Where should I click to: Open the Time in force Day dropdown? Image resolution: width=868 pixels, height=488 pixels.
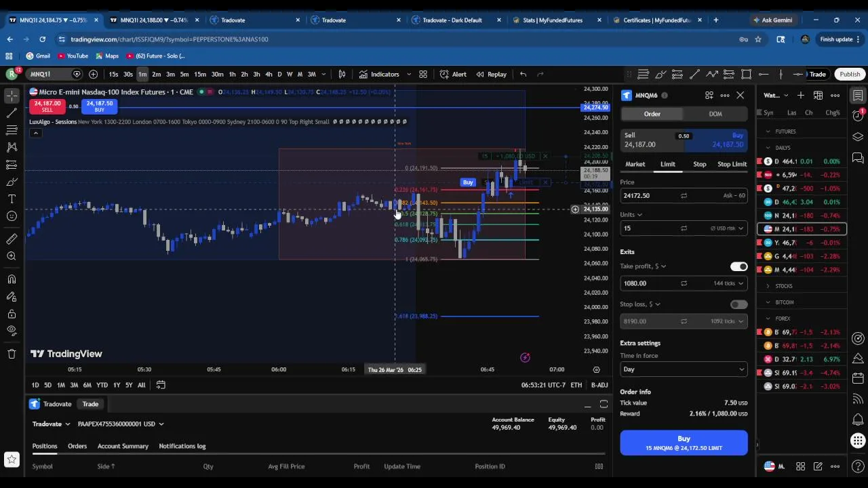pos(684,369)
